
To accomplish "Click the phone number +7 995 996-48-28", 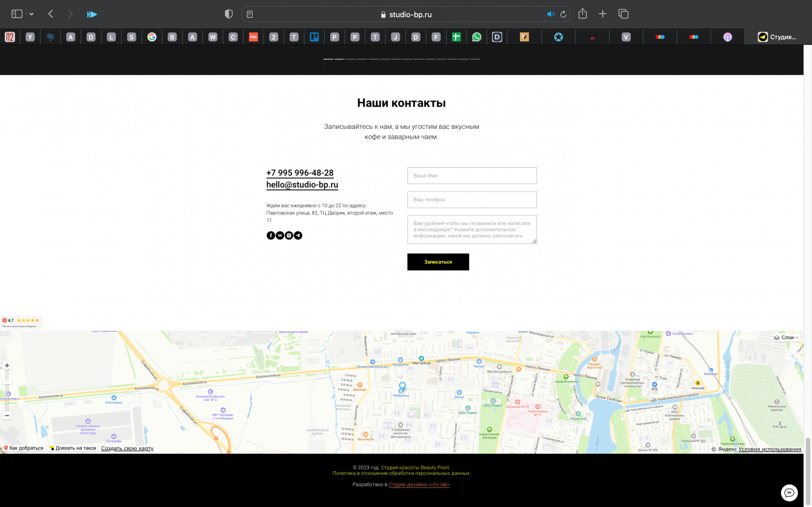I will tap(300, 173).
